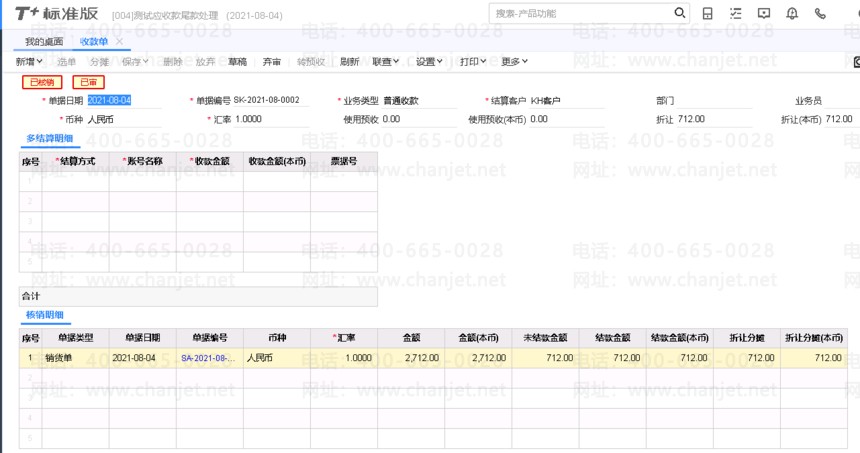
Task: Open the 打印 dropdown menu
Action: (473, 62)
